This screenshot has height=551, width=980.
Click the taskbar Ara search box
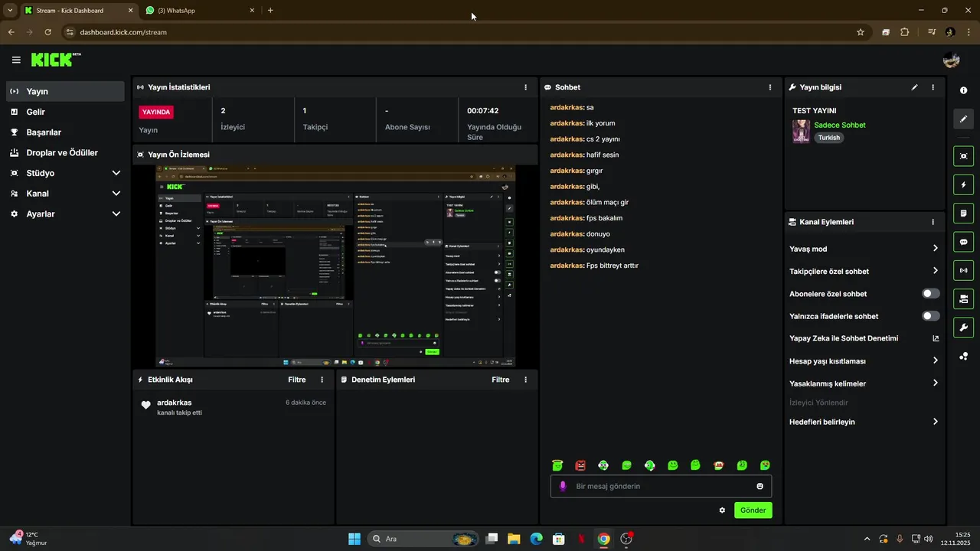pyautogui.click(x=423, y=539)
